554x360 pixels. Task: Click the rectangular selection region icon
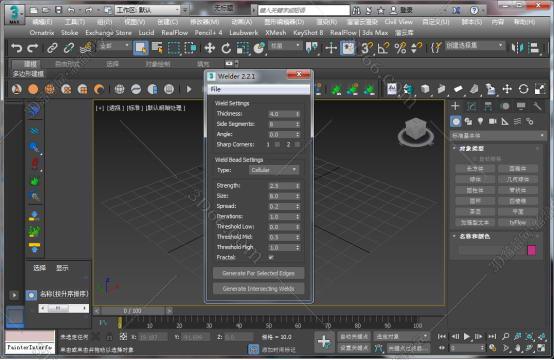coord(173,48)
